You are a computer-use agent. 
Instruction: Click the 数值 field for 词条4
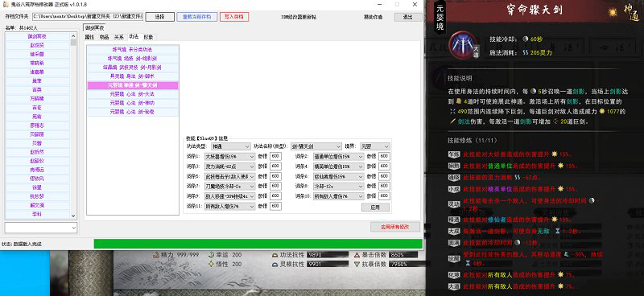[385, 166]
